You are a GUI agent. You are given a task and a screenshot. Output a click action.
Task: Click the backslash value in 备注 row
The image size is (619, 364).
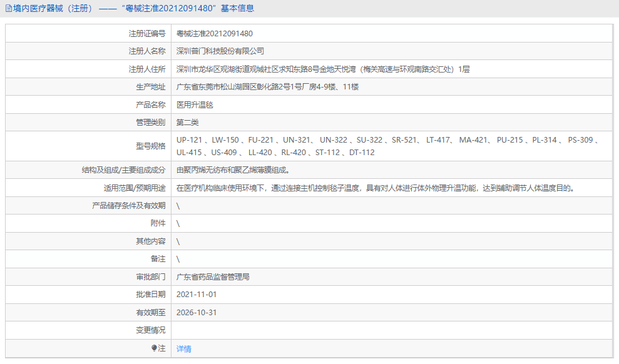[178, 259]
